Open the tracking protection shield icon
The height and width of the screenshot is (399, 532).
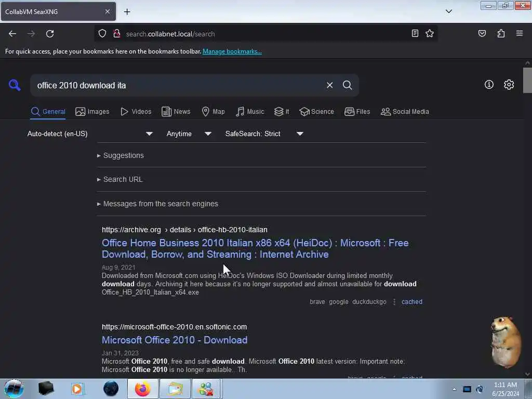102,33
